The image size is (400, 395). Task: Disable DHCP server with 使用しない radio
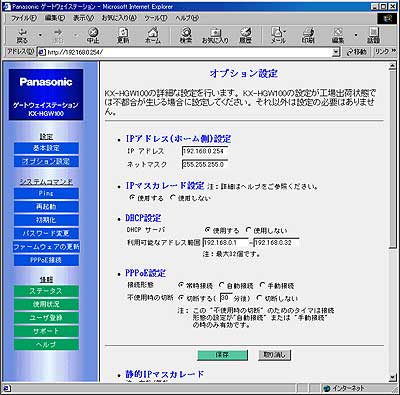pos(248,230)
